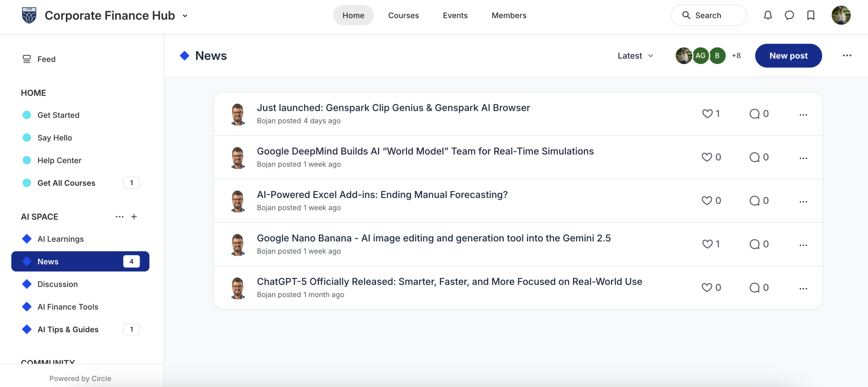Image resolution: width=868 pixels, height=387 pixels.
Task: Like the ChatGPT-5 Officially Released post
Action: pyautogui.click(x=707, y=288)
